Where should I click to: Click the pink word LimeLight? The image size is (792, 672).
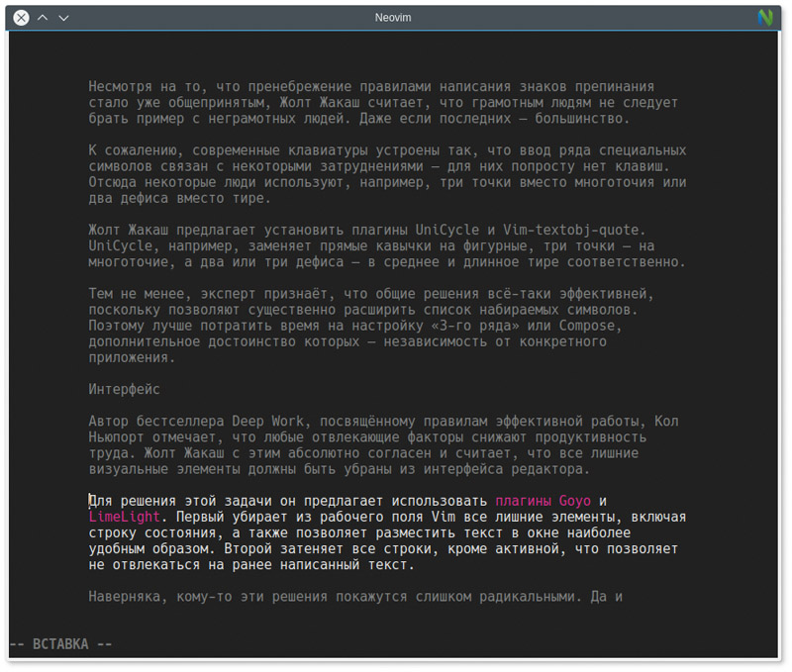point(125,517)
